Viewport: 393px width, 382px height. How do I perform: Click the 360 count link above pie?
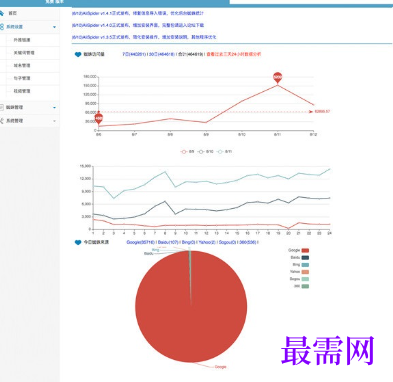pyautogui.click(x=248, y=242)
